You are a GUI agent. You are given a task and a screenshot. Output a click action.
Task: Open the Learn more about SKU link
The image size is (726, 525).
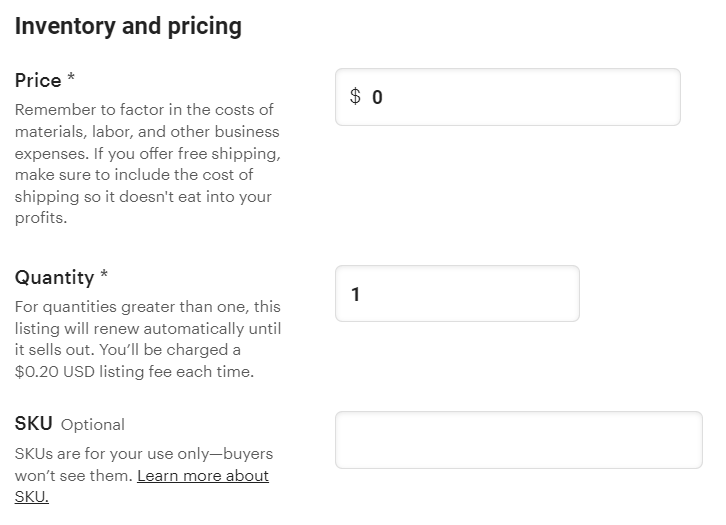point(203,476)
